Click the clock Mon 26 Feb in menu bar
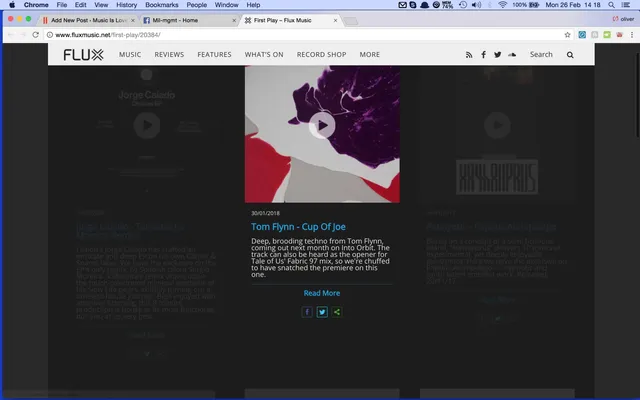This screenshot has width=640, height=400. pos(573,5)
